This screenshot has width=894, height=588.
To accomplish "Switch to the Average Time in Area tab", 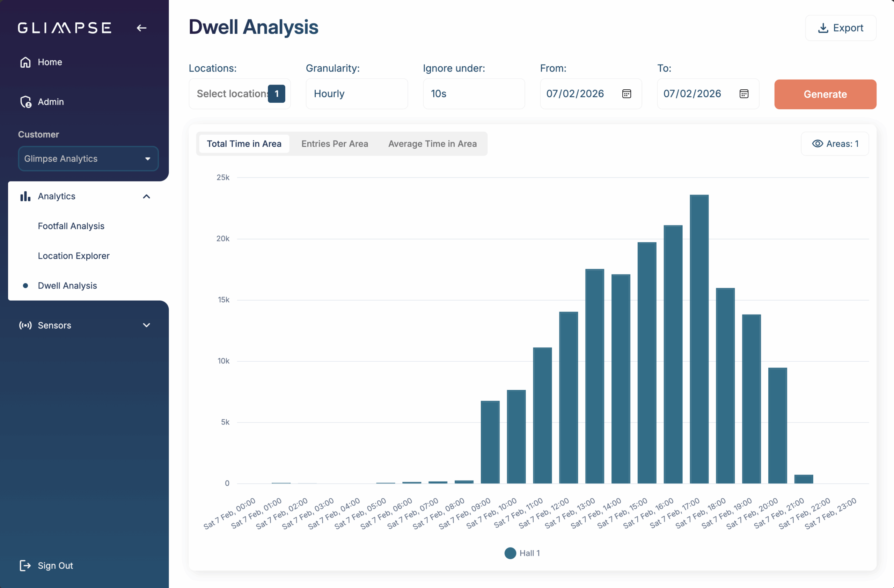I will [432, 144].
